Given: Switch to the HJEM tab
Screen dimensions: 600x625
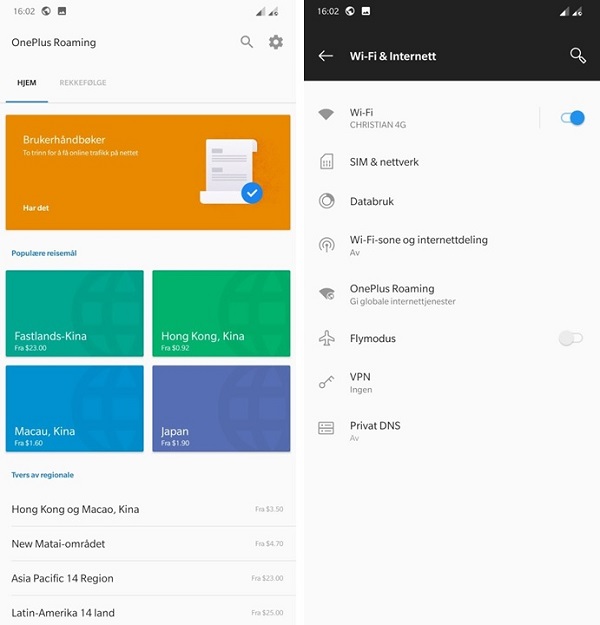Looking at the screenshot, I should tap(27, 83).
